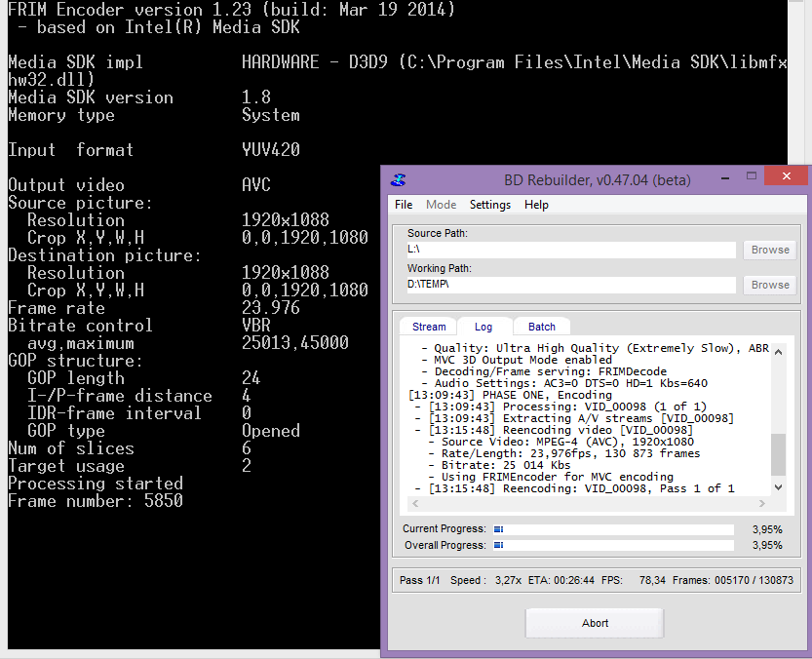Click the log horizontal scroll right arrow

tap(761, 503)
